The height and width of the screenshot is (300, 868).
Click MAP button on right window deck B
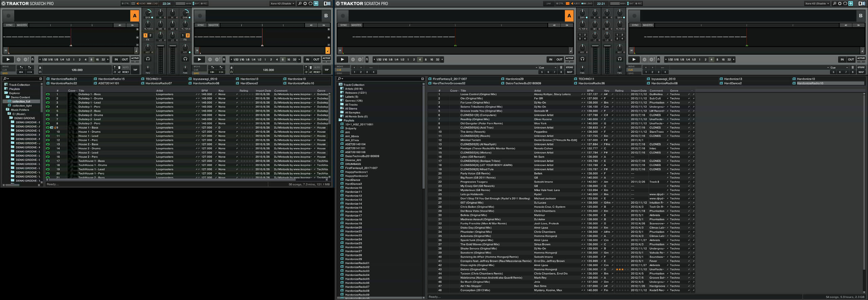tap(861, 72)
